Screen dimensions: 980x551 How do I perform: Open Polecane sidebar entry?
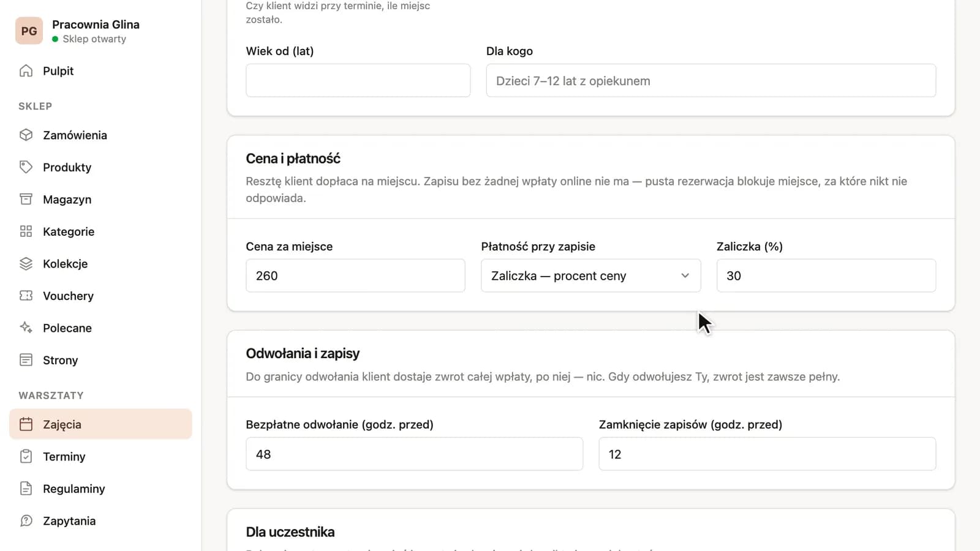(x=100, y=328)
